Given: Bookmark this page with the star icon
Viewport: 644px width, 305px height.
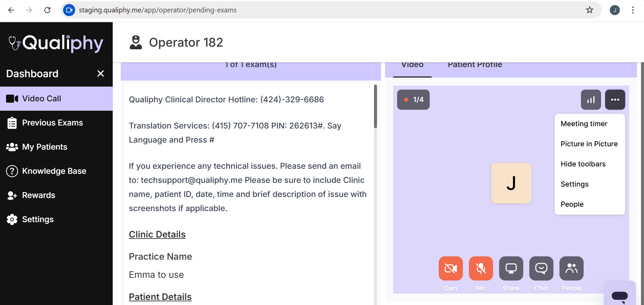Looking at the screenshot, I should click(589, 10).
